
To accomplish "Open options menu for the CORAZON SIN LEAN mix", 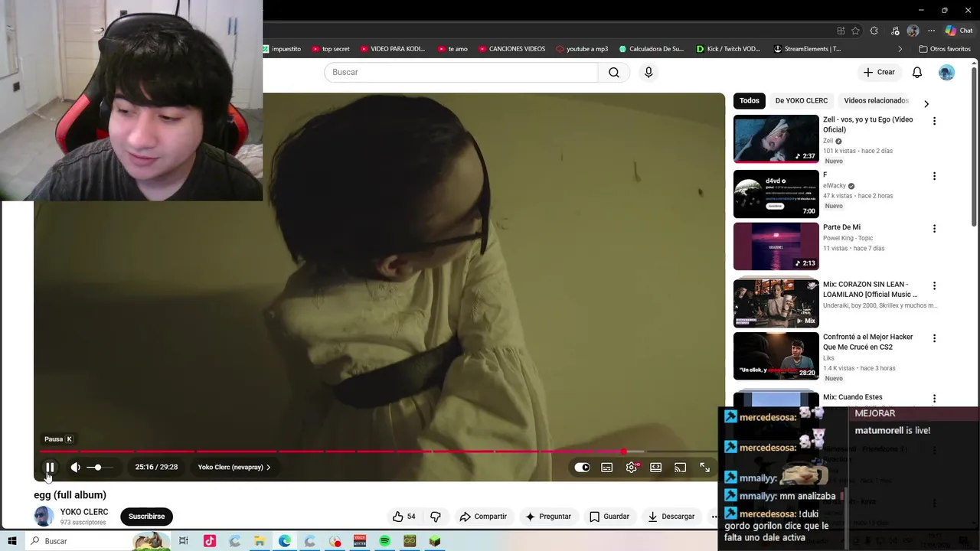I will point(934,285).
